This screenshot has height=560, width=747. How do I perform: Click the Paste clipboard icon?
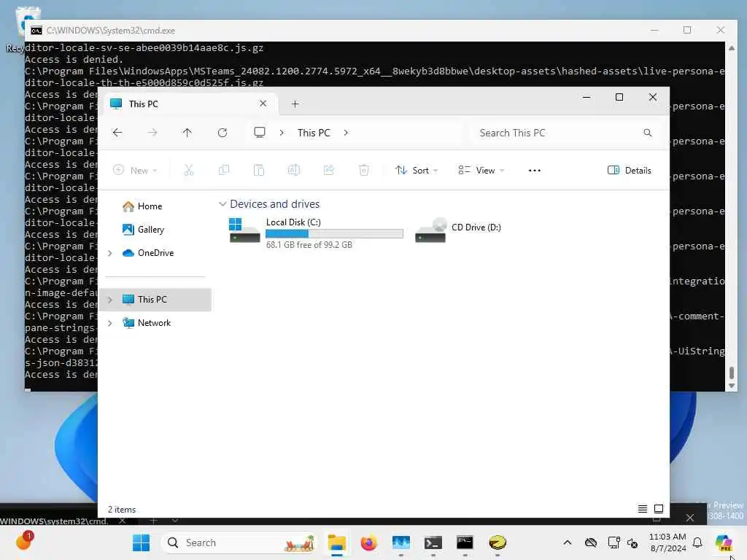(259, 170)
